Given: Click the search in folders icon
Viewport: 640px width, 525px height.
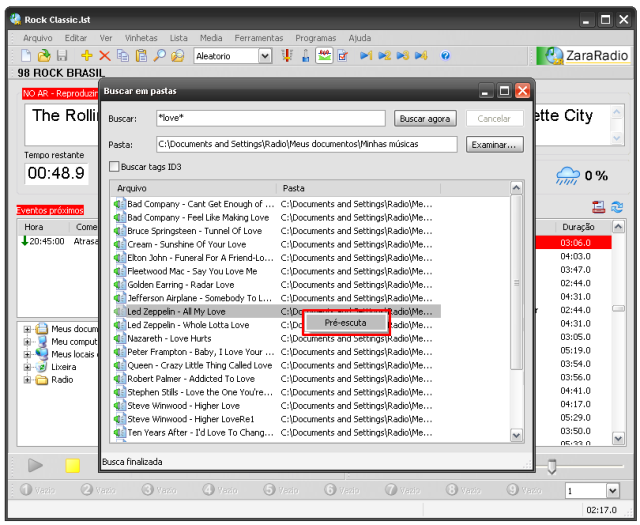Looking at the screenshot, I should 178,56.
